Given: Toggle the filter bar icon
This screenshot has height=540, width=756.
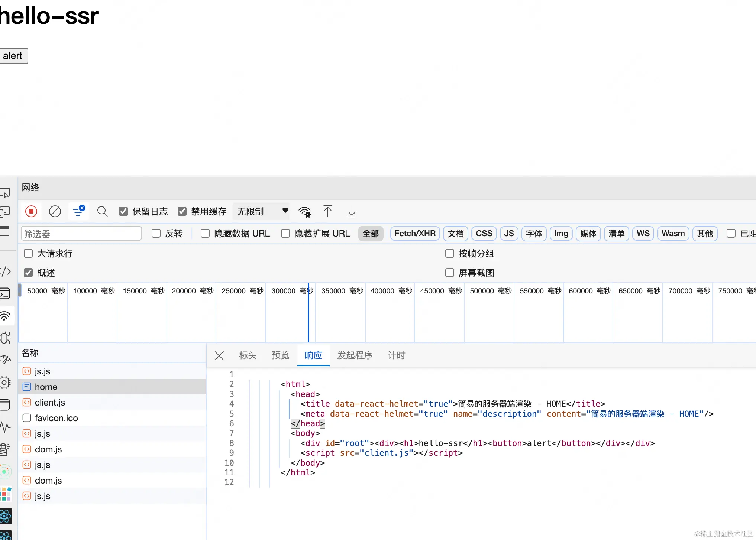Looking at the screenshot, I should click(79, 211).
